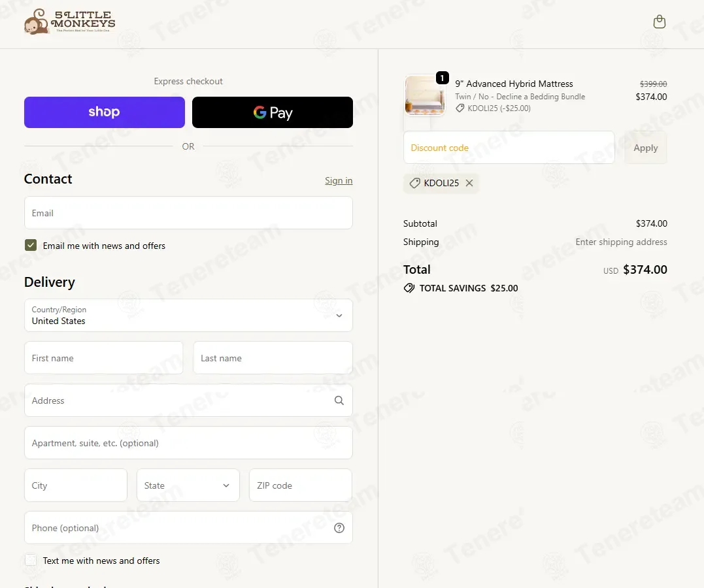Click the Sign in link
This screenshot has width=704, height=588.
339,180
